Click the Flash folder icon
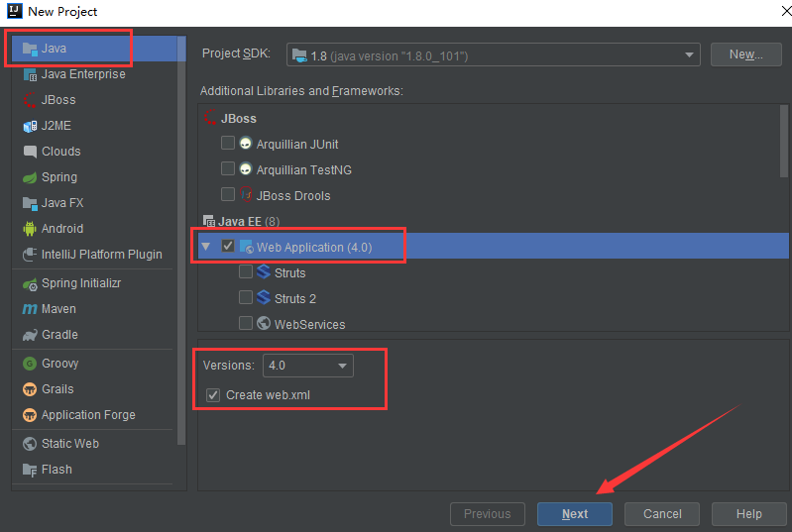 coord(30,470)
